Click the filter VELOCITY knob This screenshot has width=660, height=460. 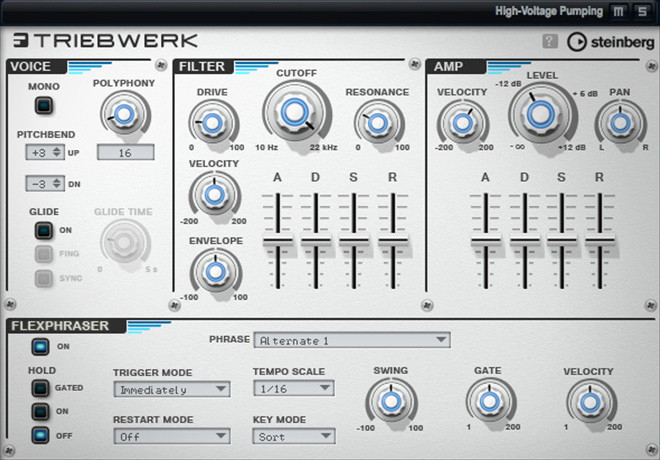coord(215,195)
